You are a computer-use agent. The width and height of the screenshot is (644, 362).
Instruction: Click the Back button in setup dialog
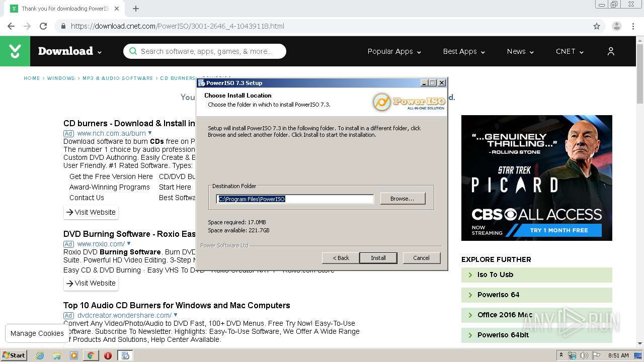pos(341,258)
